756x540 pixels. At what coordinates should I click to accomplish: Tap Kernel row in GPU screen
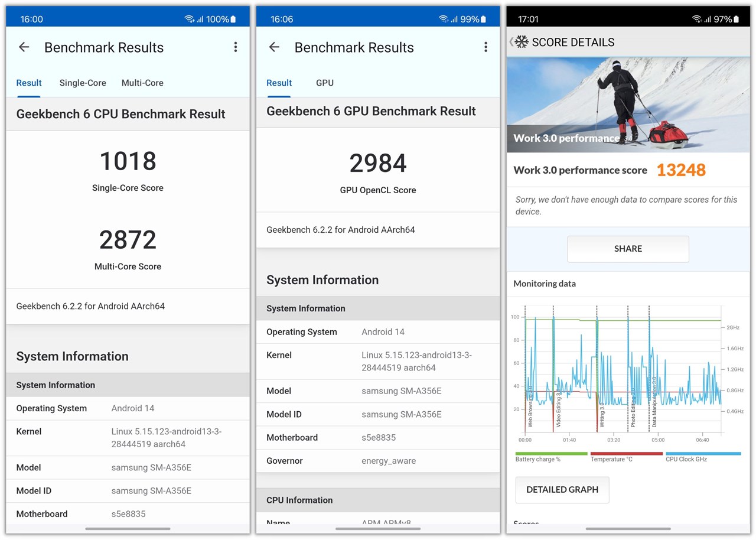378,362
